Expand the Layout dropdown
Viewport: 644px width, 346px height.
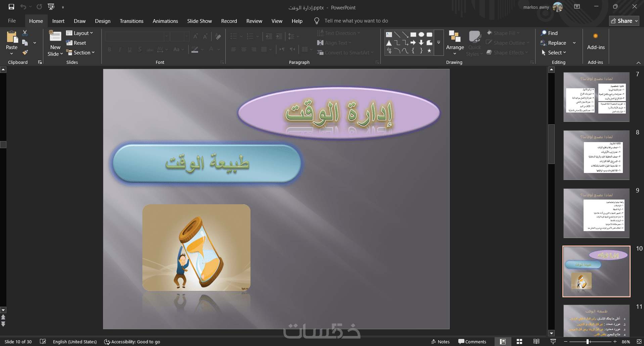pos(80,33)
